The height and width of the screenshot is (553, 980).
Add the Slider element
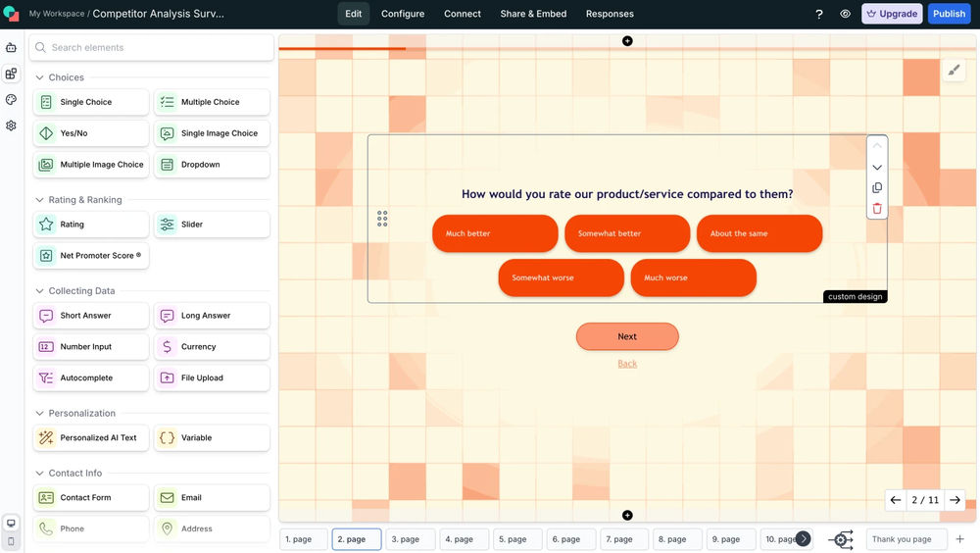[212, 225]
